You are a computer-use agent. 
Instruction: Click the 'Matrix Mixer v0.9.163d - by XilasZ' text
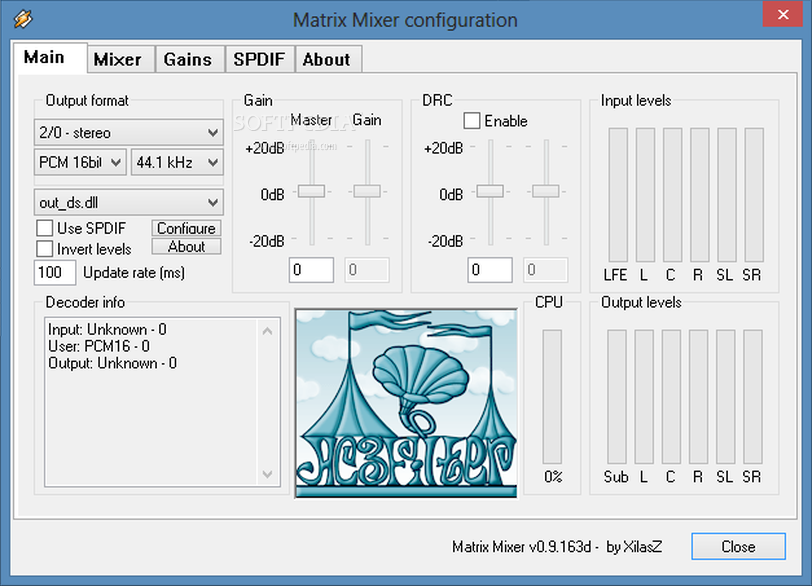(557, 547)
